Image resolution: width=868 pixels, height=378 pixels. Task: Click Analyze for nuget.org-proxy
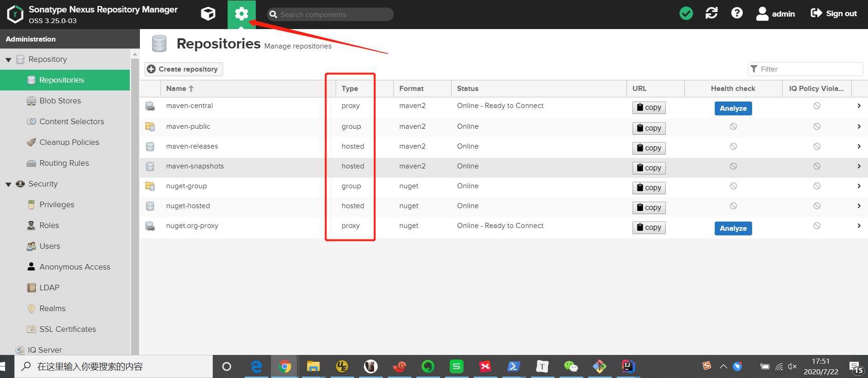[733, 228]
